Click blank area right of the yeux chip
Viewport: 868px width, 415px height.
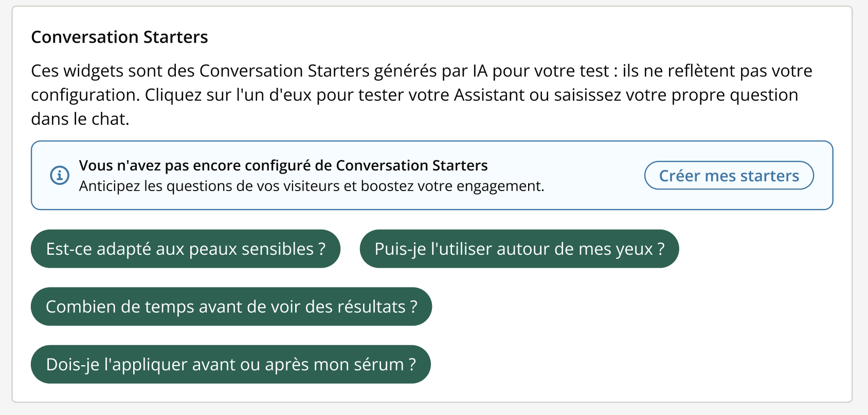pos(756,249)
